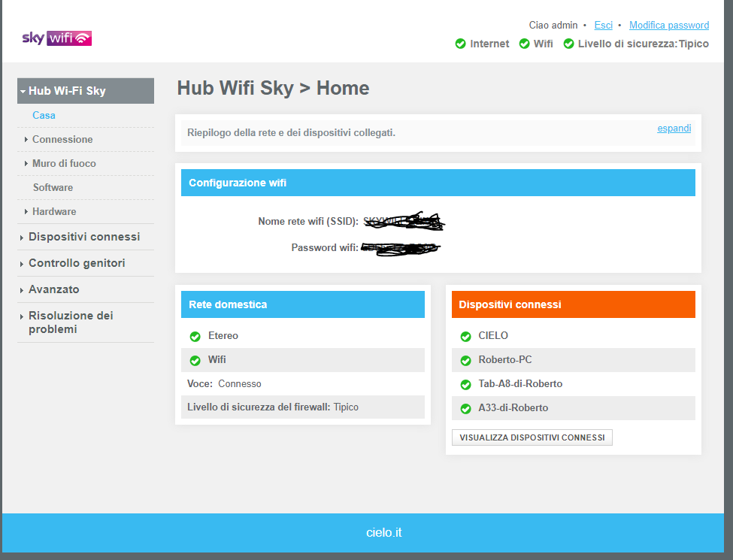733x560 pixels.
Task: Click Visualizza dispositivi connessi button
Action: pyautogui.click(x=532, y=437)
